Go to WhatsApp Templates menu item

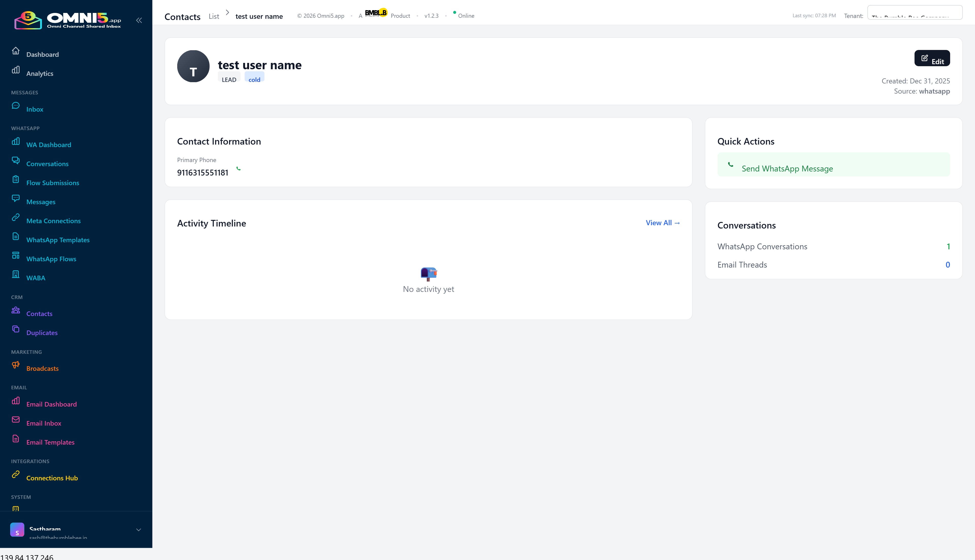58,240
